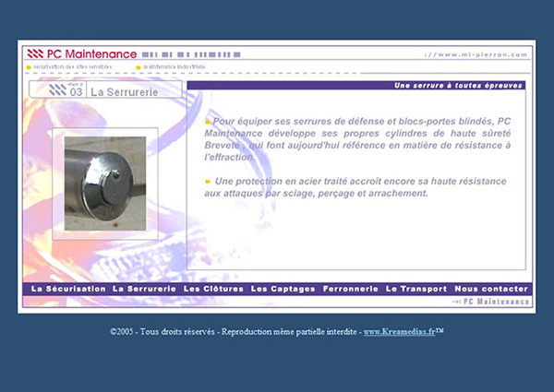Click the yellow bullet before 'Pour équiper'
The width and height of the screenshot is (554, 392).
[208, 122]
